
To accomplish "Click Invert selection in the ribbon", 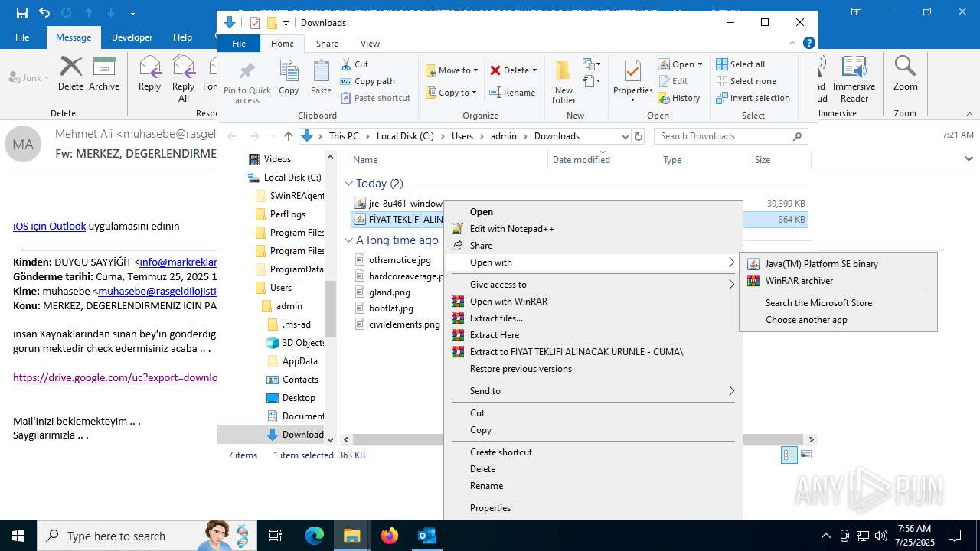I will [753, 98].
